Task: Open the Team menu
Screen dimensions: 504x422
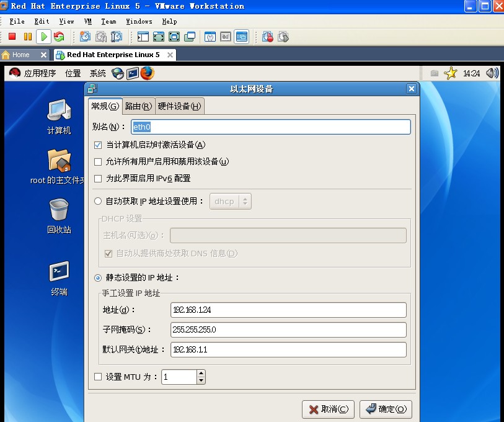Action: pos(108,21)
